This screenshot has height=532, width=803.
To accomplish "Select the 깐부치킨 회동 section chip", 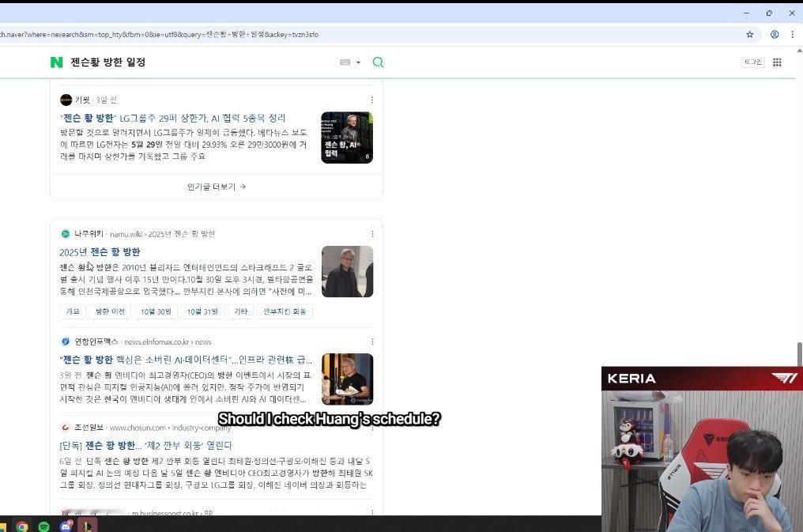I will pos(285,311).
